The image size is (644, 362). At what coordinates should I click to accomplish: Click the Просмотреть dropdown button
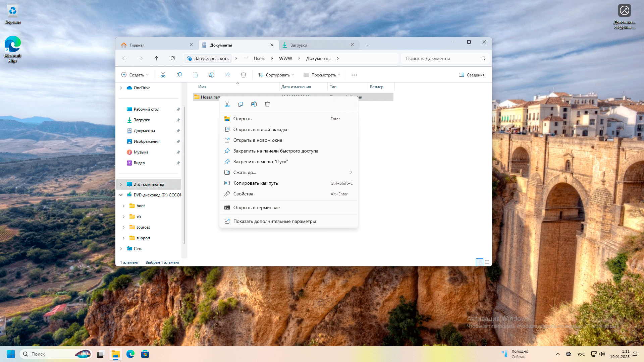(322, 75)
